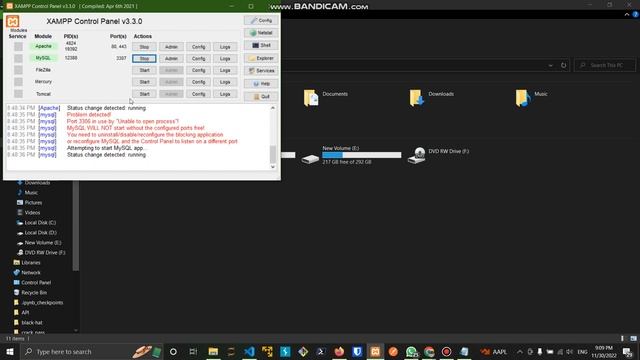640x360 pixels.
Task: Select New Volume (E:) drive in This PC
Action: coord(351,155)
